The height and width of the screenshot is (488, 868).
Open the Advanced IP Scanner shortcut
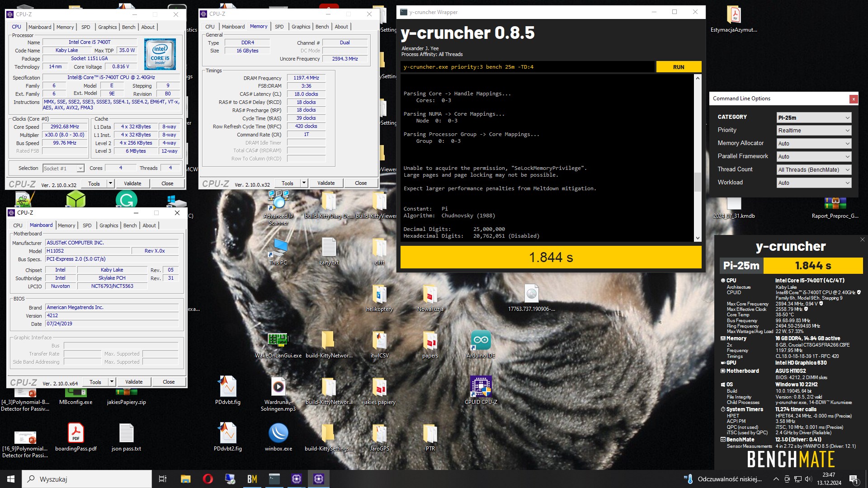tap(278, 206)
